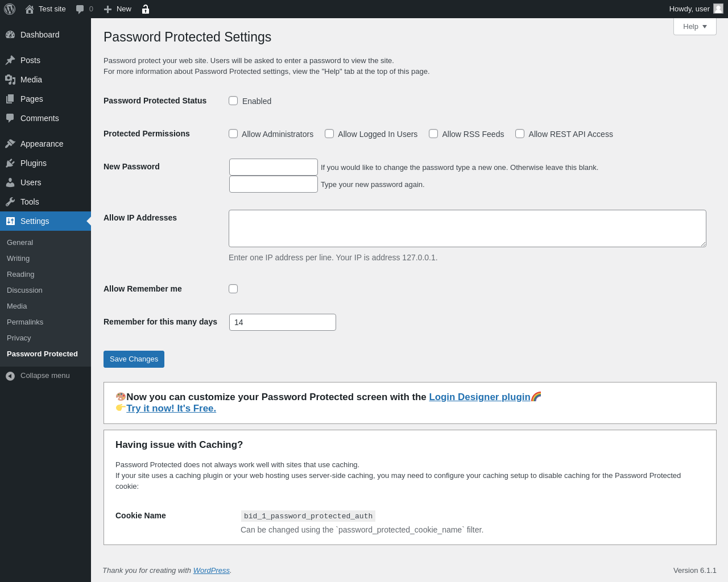Viewport: 728px width, 582px height.
Task: Check Allow Administrators permission
Action: (233, 134)
